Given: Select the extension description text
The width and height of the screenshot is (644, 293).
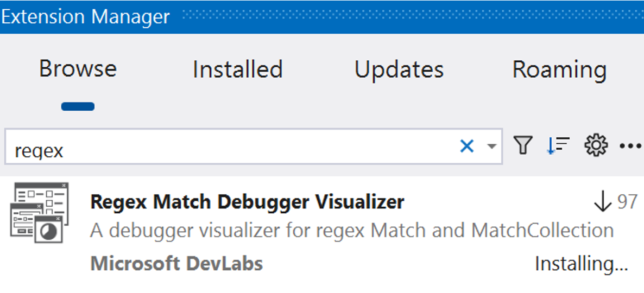Looking at the screenshot, I should 352,231.
